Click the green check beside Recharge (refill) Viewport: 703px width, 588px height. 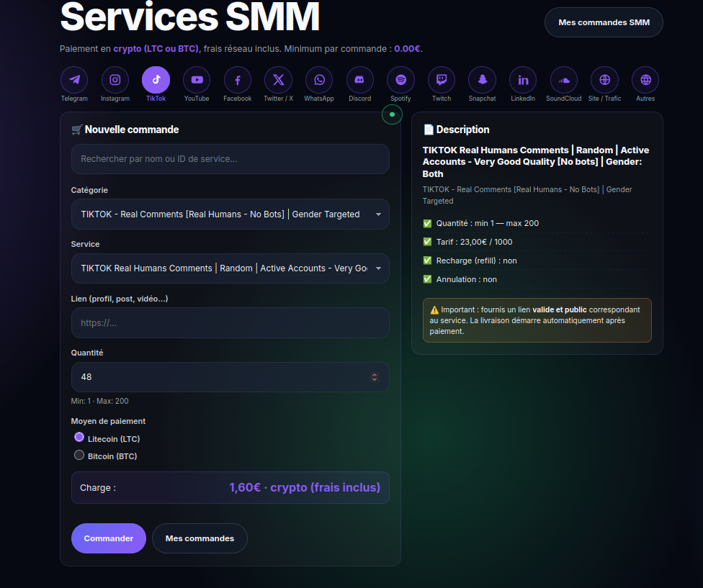(x=427, y=261)
